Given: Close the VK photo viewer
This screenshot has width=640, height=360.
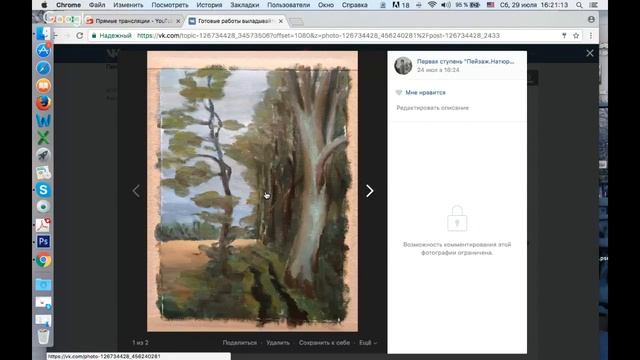Looking at the screenshot, I should [x=590, y=53].
